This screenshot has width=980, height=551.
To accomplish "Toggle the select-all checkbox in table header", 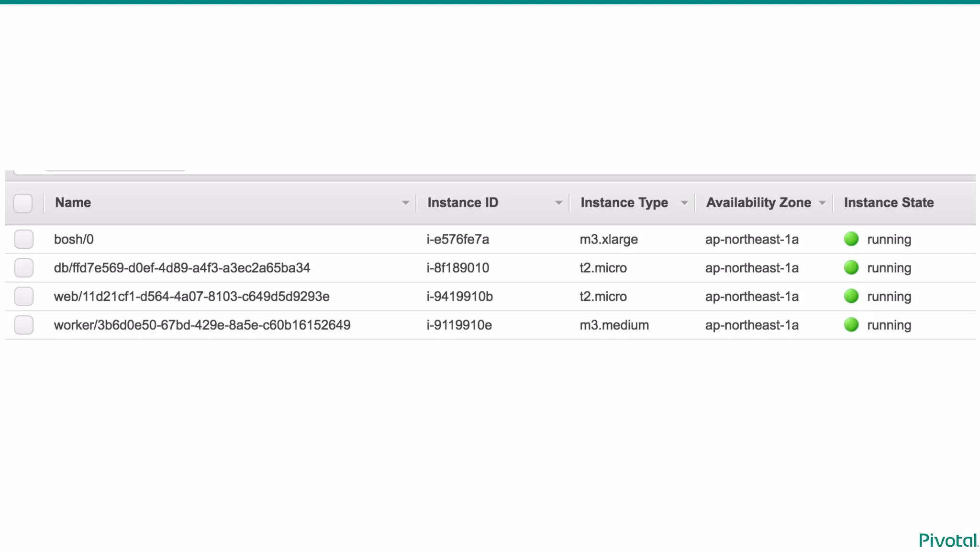I will click(23, 203).
